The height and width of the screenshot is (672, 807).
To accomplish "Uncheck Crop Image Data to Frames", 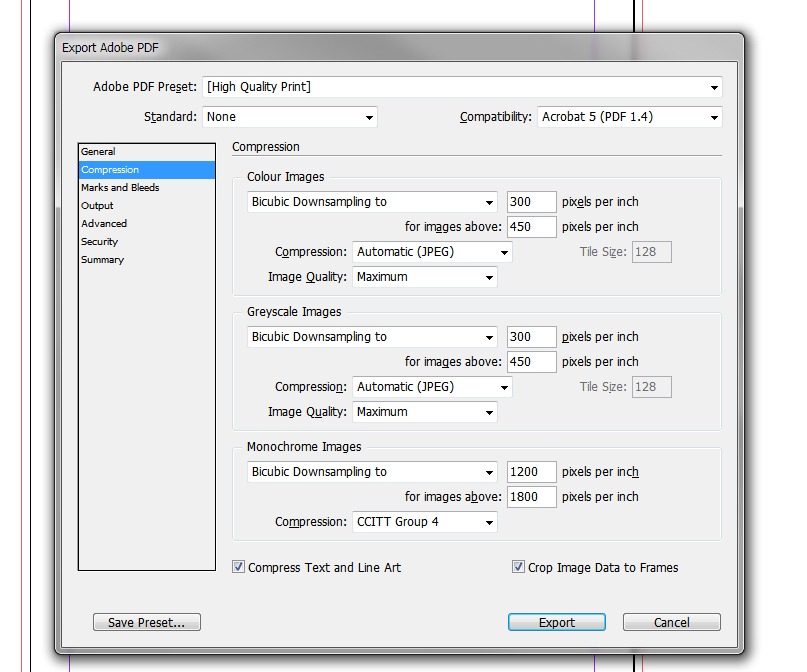I will point(518,567).
